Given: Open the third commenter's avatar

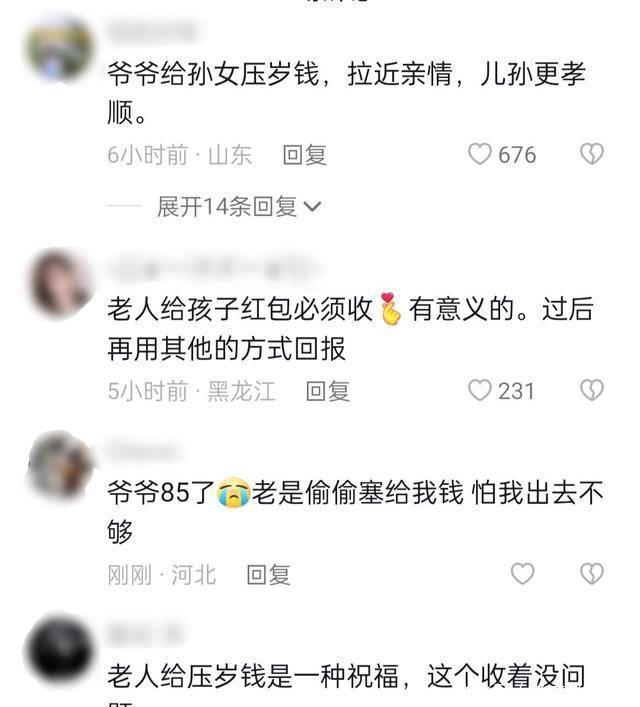Looking at the screenshot, I should pyautogui.click(x=60, y=465).
